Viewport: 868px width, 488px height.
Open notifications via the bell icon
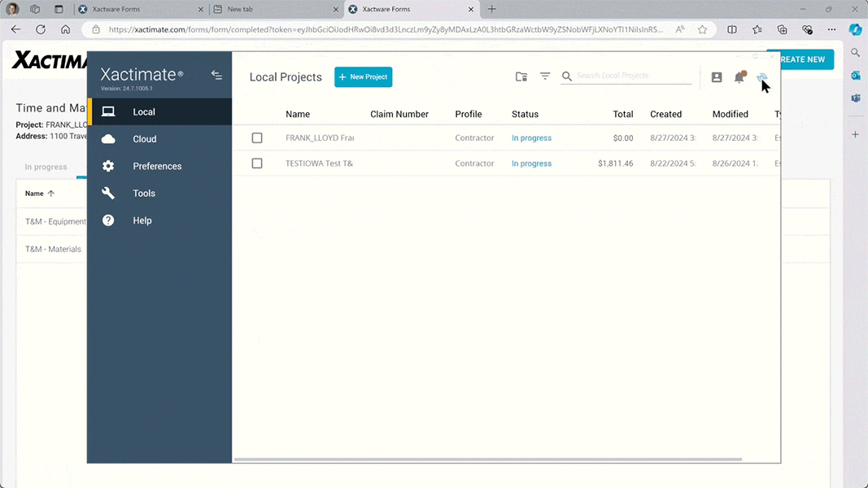[739, 77]
